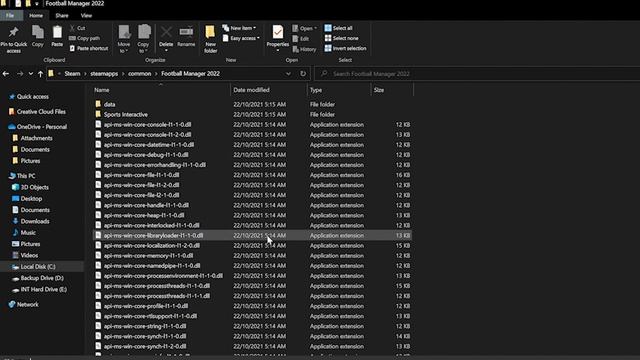Switch to the Home ribbon tab
640x360 pixels.
pos(36,16)
